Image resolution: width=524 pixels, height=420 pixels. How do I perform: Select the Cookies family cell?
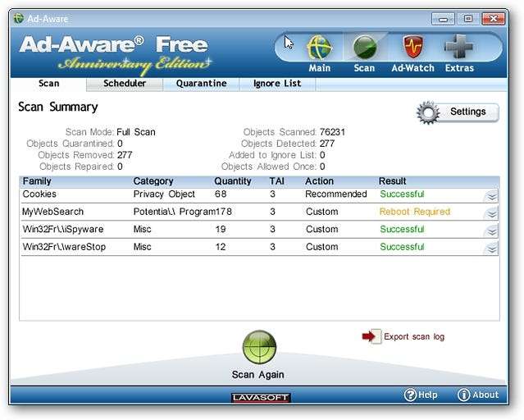(39, 194)
